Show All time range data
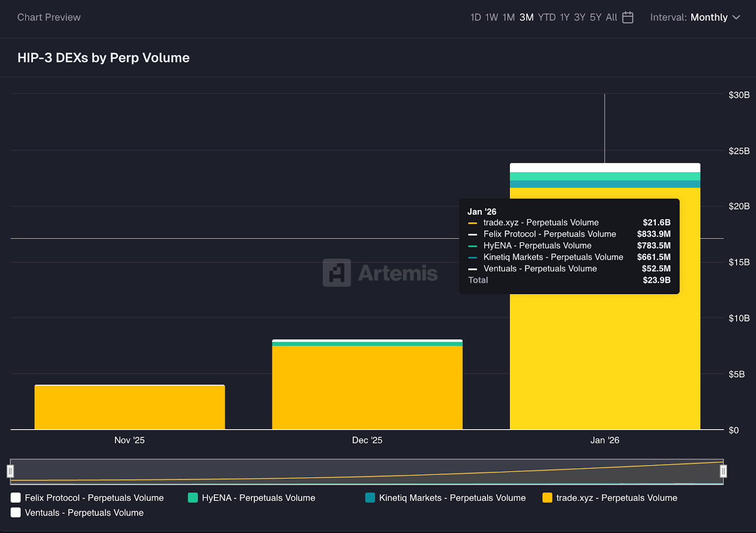This screenshot has width=756, height=533. [611, 17]
